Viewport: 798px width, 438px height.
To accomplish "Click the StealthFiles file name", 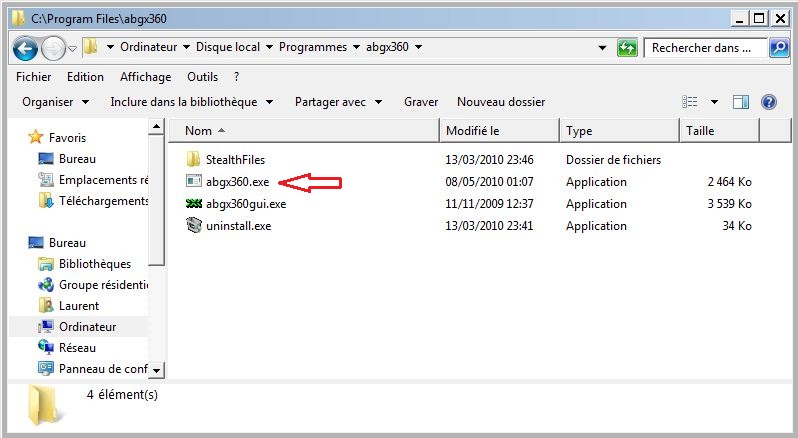I will click(235, 160).
